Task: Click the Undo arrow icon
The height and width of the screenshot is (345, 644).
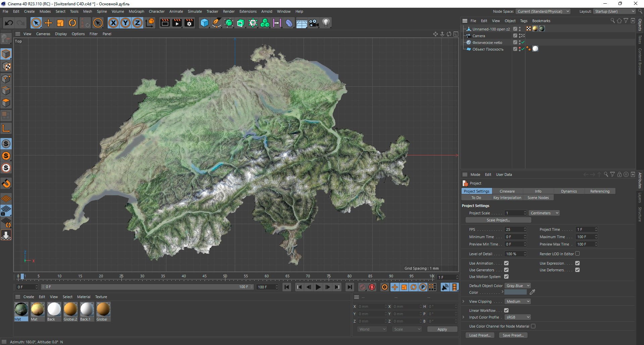Action: [9, 23]
